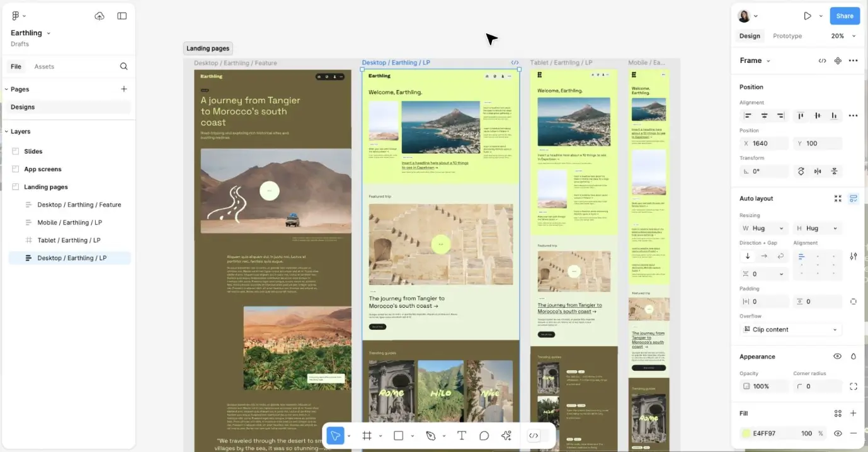The height and width of the screenshot is (452, 868).
Task: Open Frame more options ellipsis
Action: [x=854, y=60]
